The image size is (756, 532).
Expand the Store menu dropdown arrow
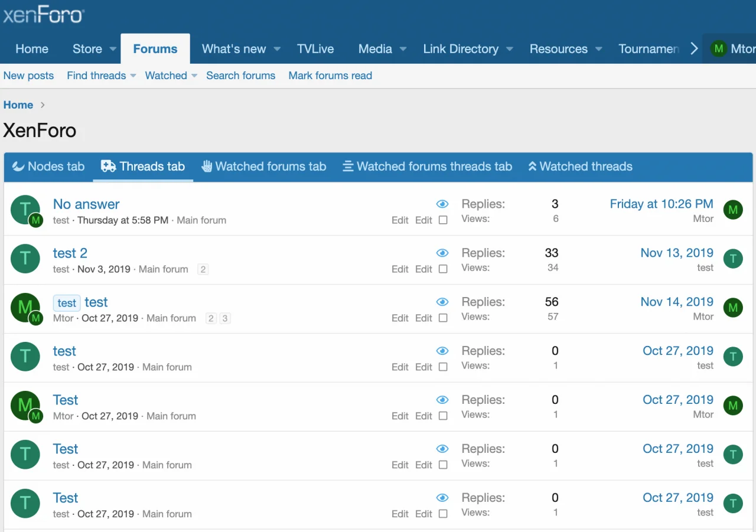pos(112,49)
